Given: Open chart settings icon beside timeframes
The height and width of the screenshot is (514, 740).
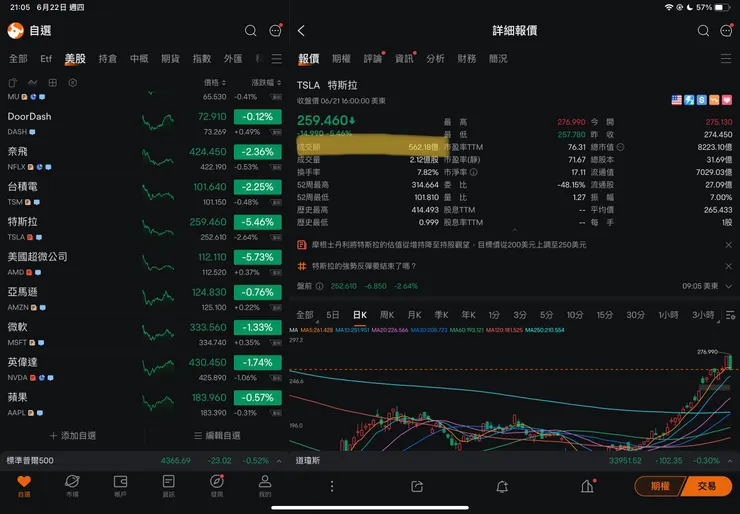Looking at the screenshot, I should point(731,315).
